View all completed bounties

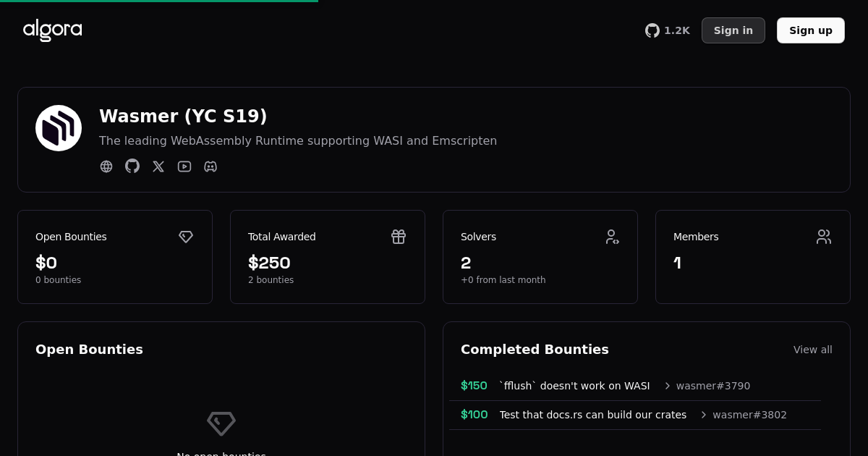click(x=812, y=350)
